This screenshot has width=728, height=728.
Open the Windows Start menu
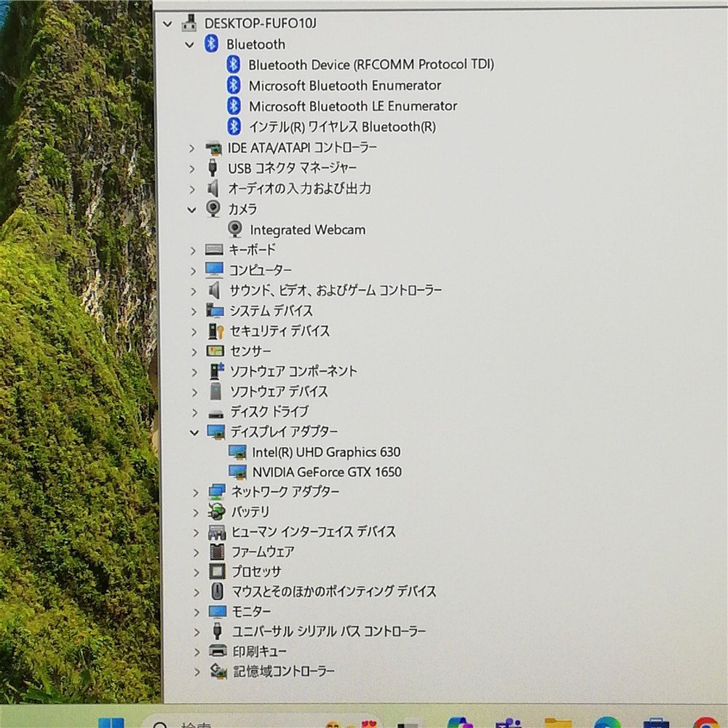click(111, 722)
